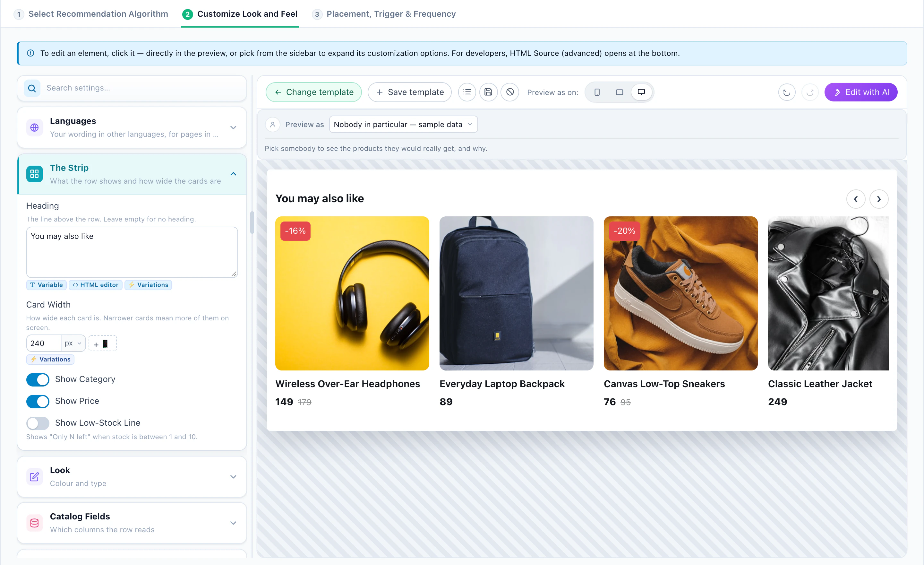Click the Heading text area
This screenshot has width=924, height=565.
pos(132,252)
